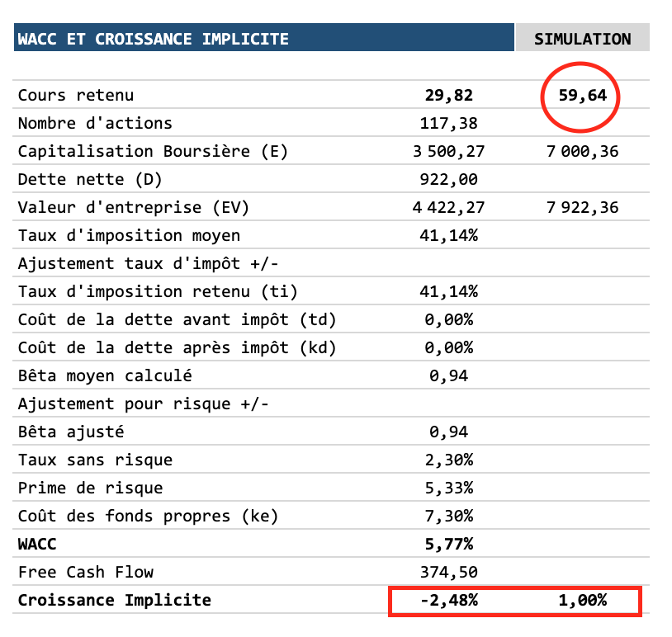Image resolution: width=672 pixels, height=637 pixels.
Task: Click the Free Cash Flow value 374,50
Action: click(448, 573)
